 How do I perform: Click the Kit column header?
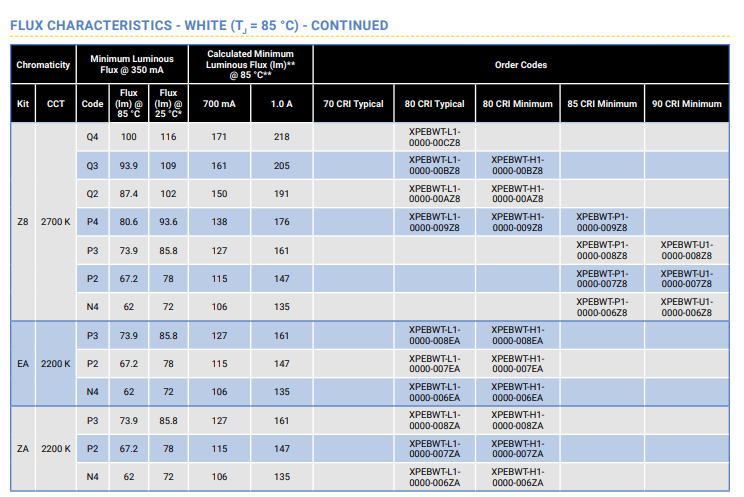pos(23,103)
